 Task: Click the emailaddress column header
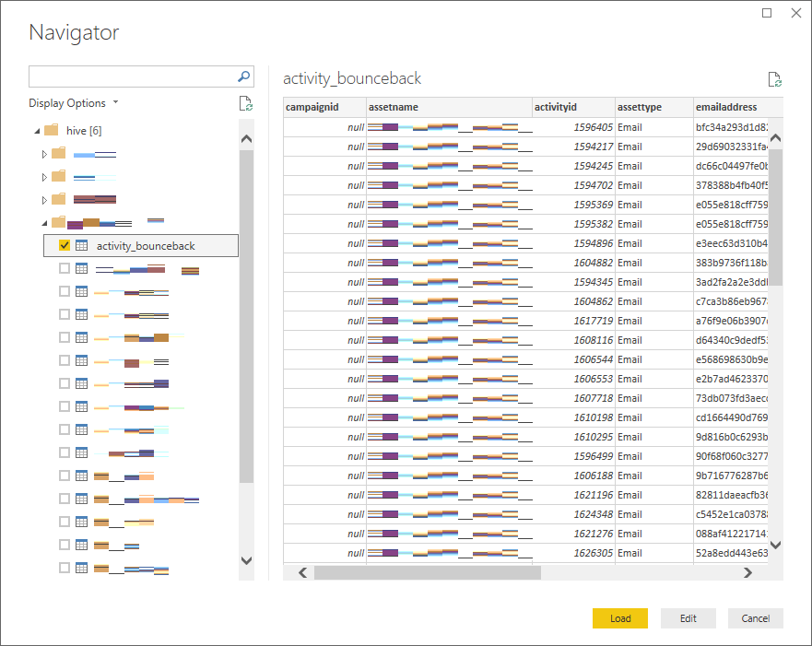click(738, 107)
